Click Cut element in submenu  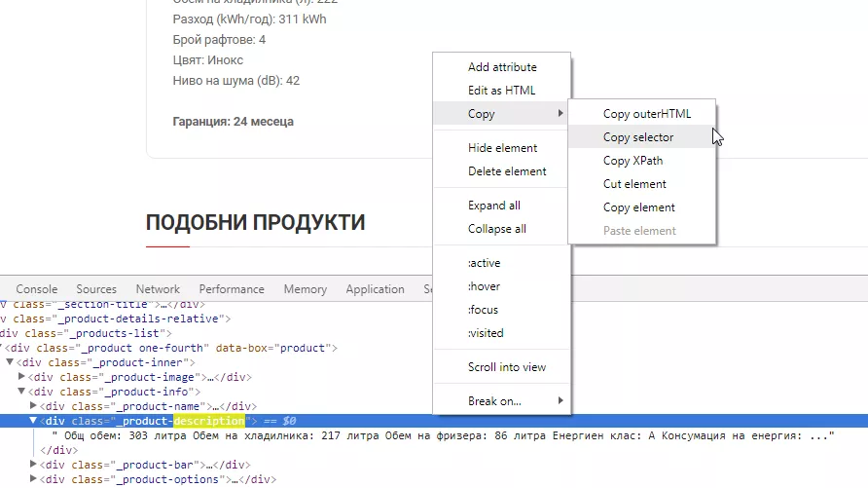tap(642, 184)
